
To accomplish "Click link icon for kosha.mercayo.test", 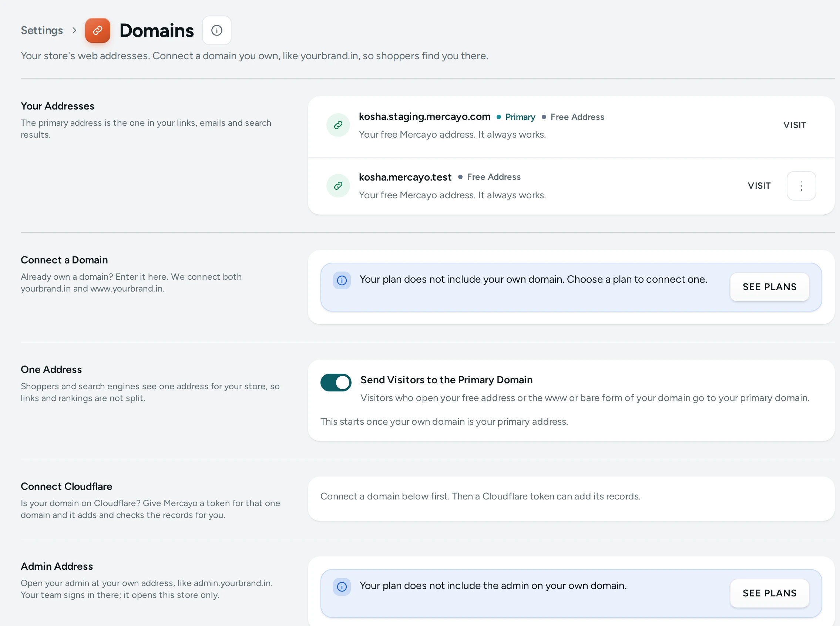I will (338, 186).
